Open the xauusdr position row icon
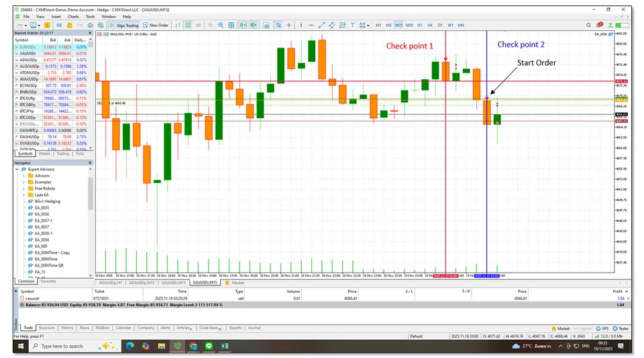This screenshot has width=644, height=358. click(x=22, y=298)
